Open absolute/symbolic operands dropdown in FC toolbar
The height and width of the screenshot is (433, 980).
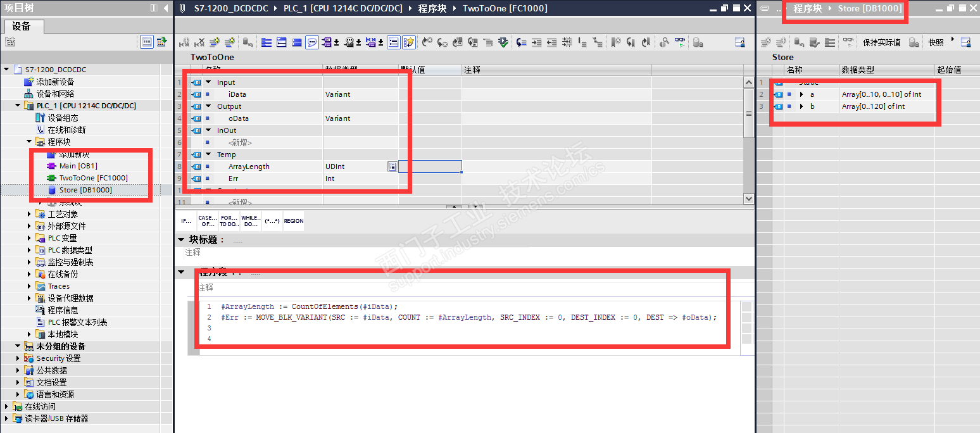[336, 42]
